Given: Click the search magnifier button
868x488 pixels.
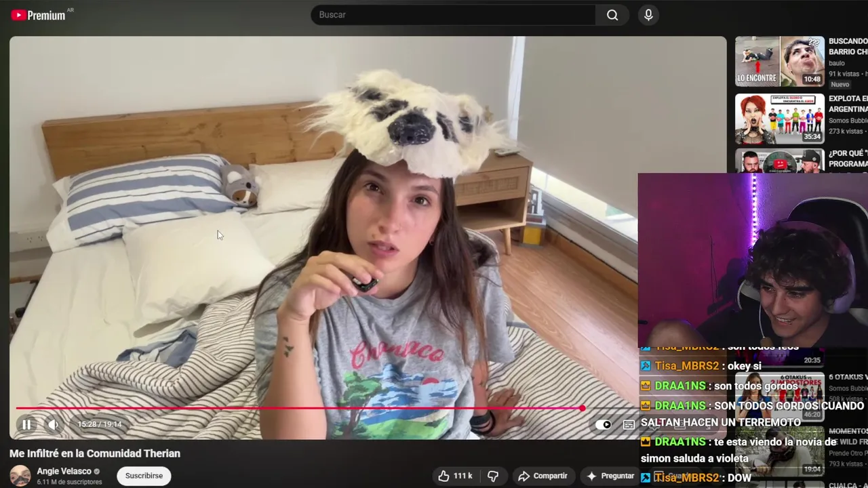Looking at the screenshot, I should (x=612, y=15).
